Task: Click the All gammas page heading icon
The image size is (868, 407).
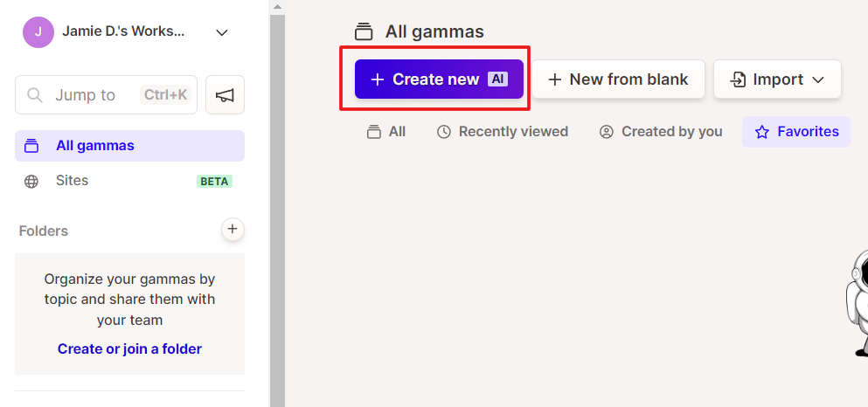Action: [364, 32]
